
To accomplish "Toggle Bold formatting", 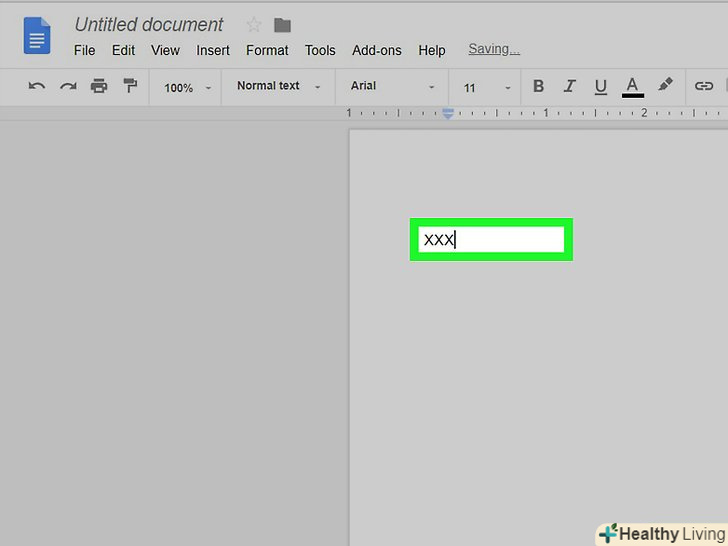I will pos(538,86).
